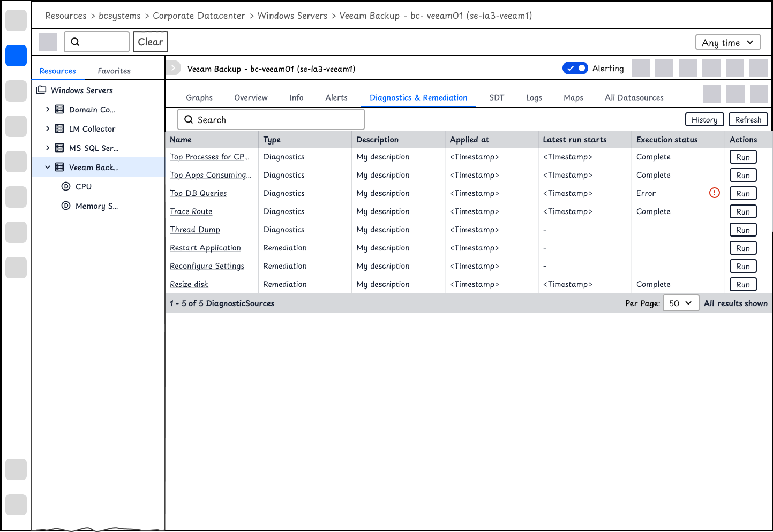Click the server icon next to LM Collector

coord(59,128)
